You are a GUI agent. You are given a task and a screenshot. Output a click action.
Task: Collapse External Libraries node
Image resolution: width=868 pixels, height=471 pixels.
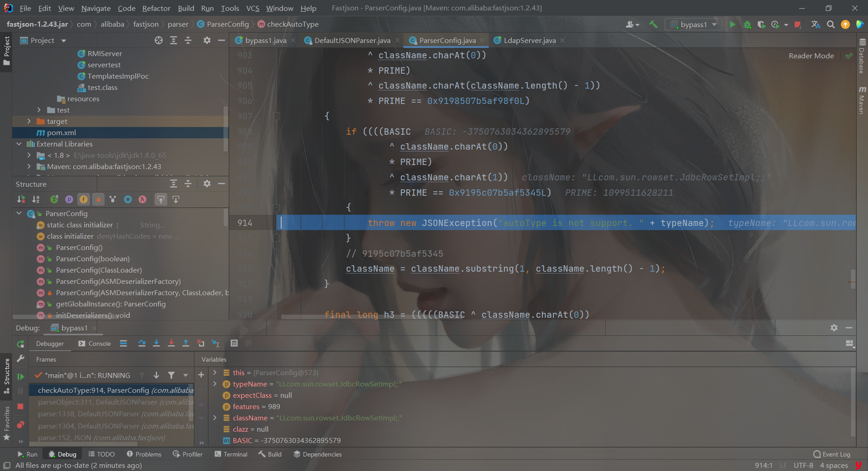(19, 144)
